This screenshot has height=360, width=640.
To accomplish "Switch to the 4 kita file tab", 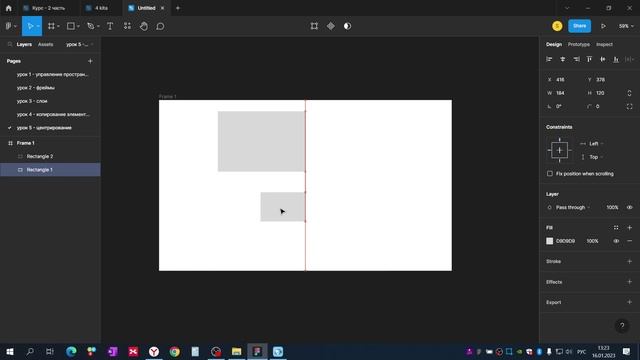I will coord(101,8).
